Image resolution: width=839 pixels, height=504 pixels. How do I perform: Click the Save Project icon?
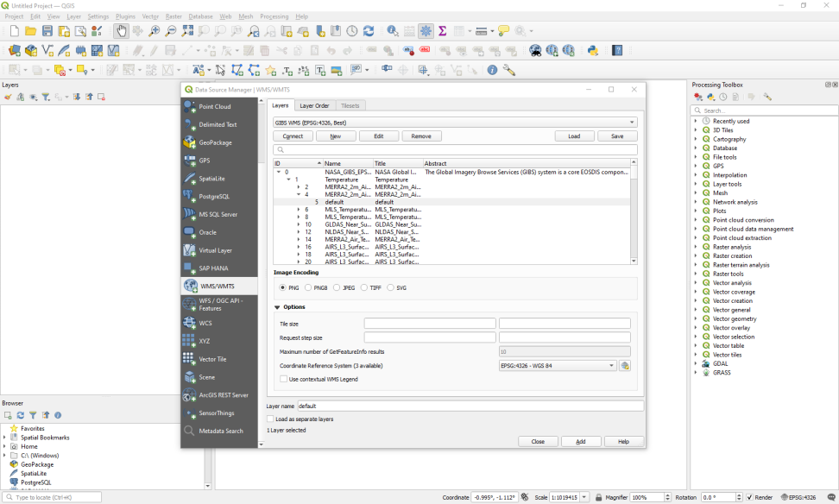pos(47,32)
